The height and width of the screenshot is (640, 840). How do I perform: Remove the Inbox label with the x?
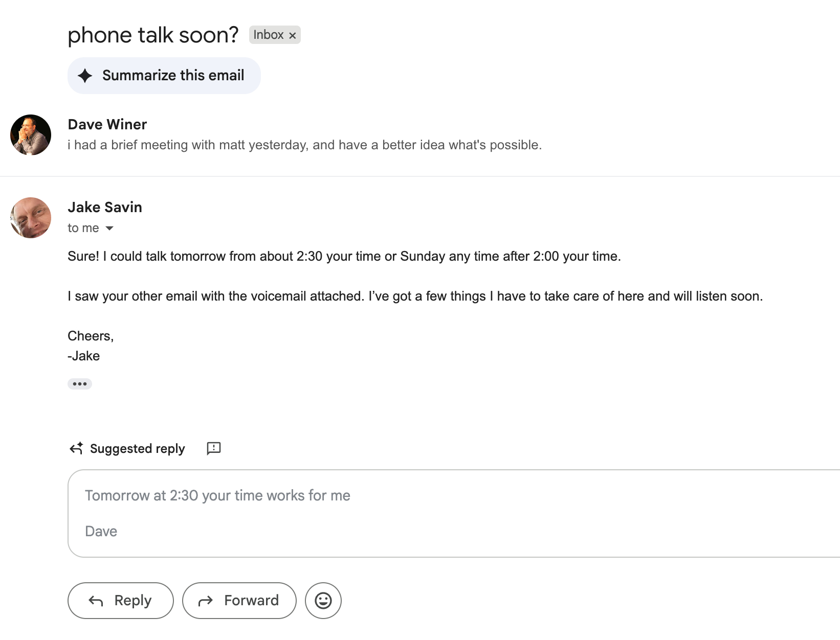293,35
